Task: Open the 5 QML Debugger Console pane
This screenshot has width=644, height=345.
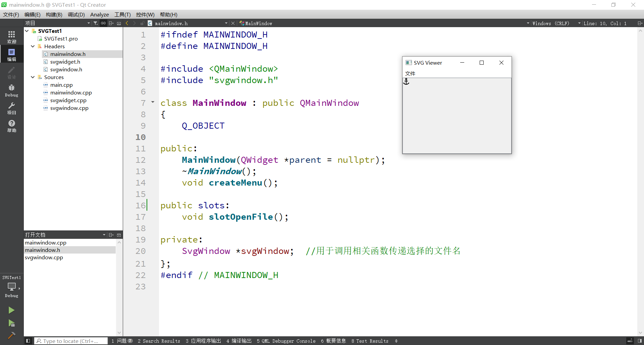Action: (x=286, y=341)
